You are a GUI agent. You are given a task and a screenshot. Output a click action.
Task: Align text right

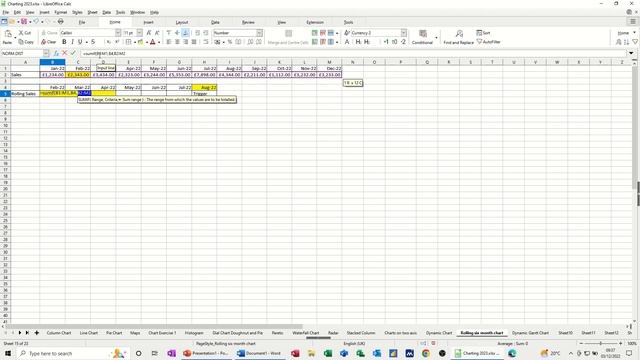186,42
